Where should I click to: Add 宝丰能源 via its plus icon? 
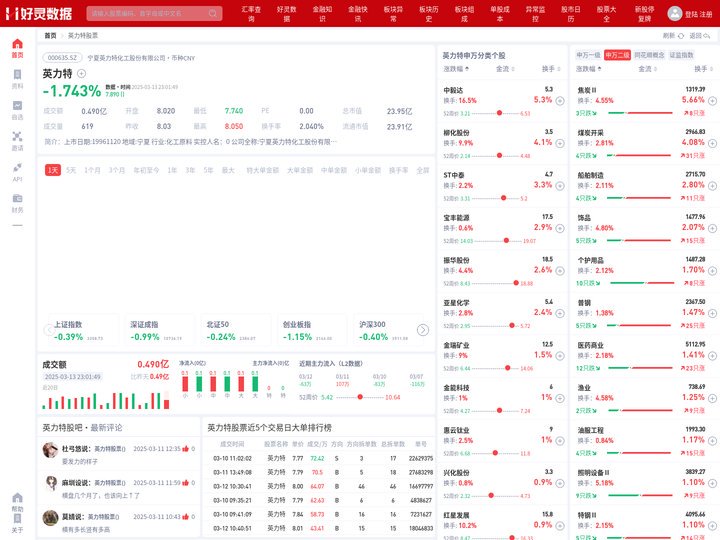[560, 228]
